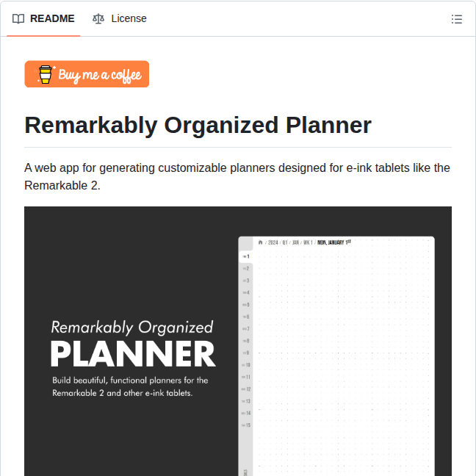
Task: Click the coffee cup icon
Action: coord(46,74)
